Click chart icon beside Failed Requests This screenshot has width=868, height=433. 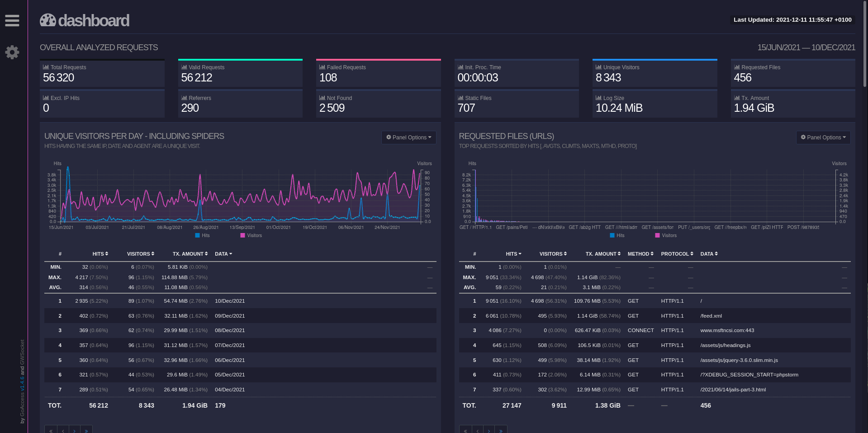click(x=322, y=67)
